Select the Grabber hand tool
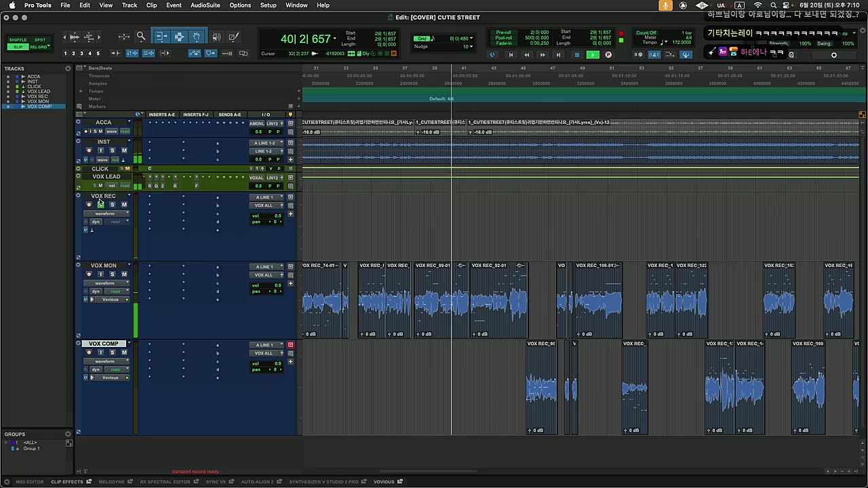Viewport: 868px width, 488px height. [x=196, y=37]
